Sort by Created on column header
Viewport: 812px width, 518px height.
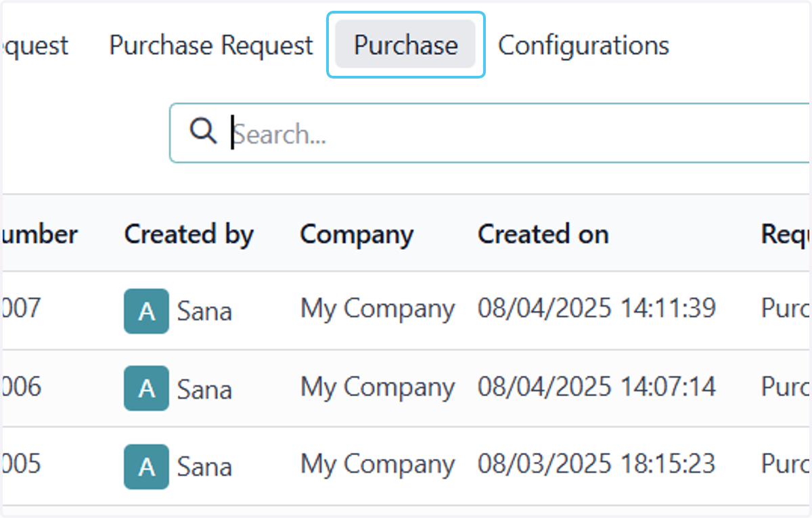543,234
